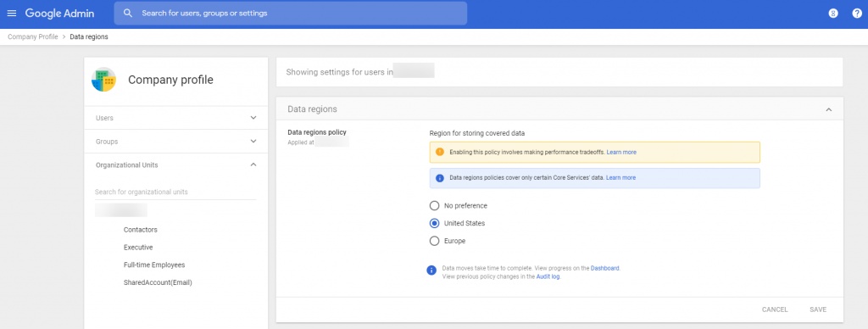Select Full-time Employees organizational unit
This screenshot has height=329, width=868.
tap(154, 265)
